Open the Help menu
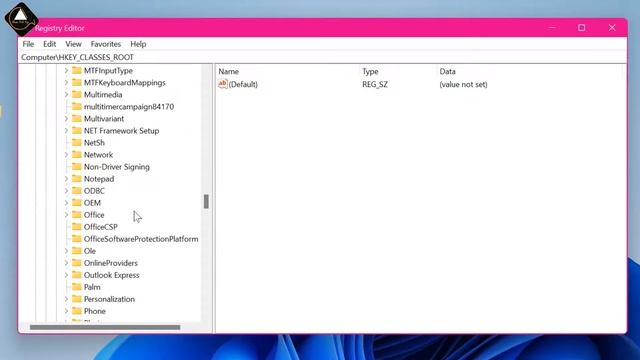Screen dimensions: 640x360 tap(138, 44)
